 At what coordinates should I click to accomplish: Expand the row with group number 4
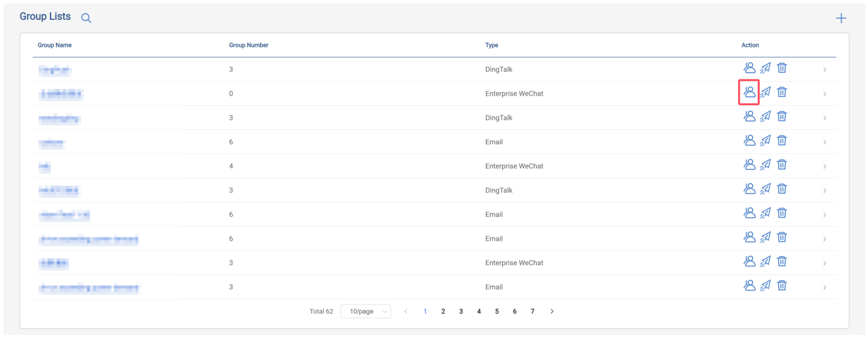824,167
